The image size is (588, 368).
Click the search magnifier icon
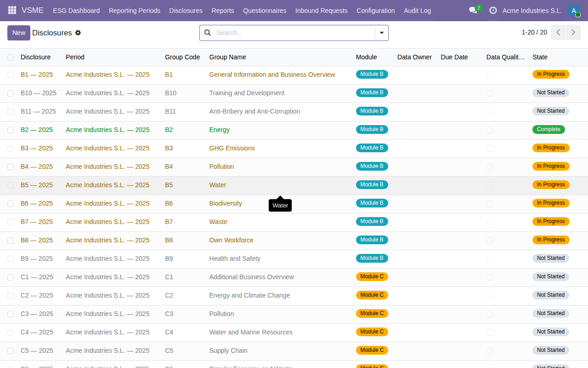(x=208, y=33)
